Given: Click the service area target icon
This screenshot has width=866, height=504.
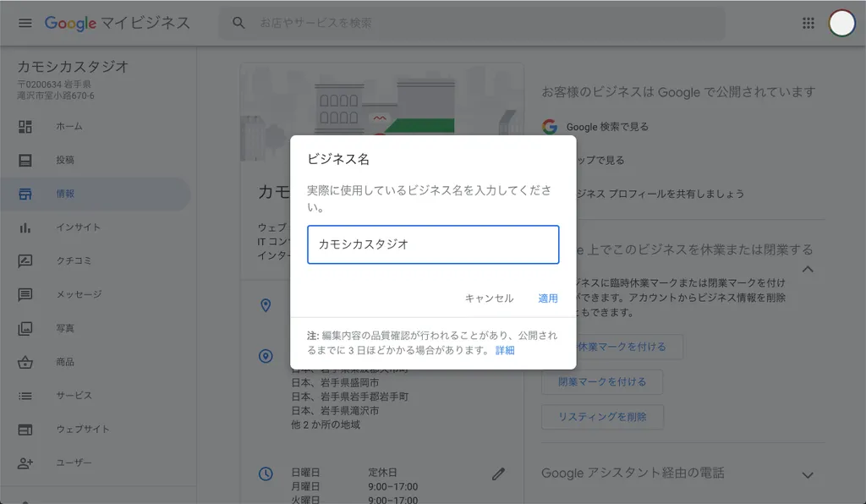Looking at the screenshot, I should click(x=266, y=356).
